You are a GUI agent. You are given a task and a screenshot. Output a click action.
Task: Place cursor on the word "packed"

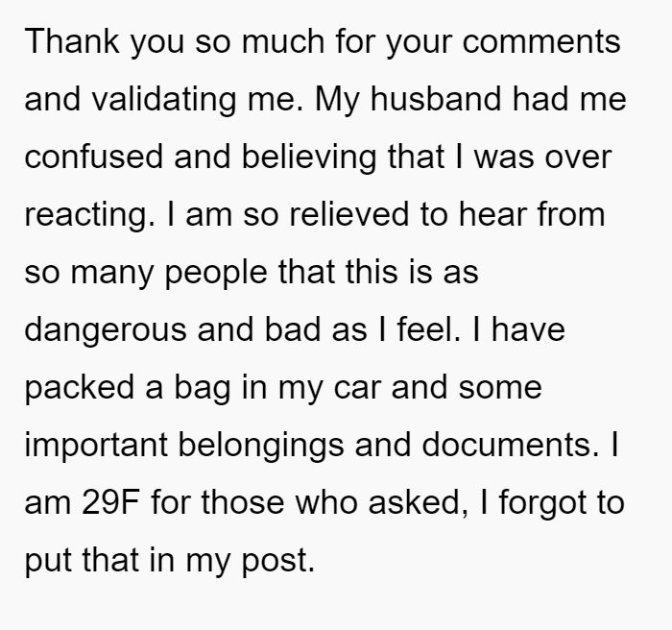point(80,388)
